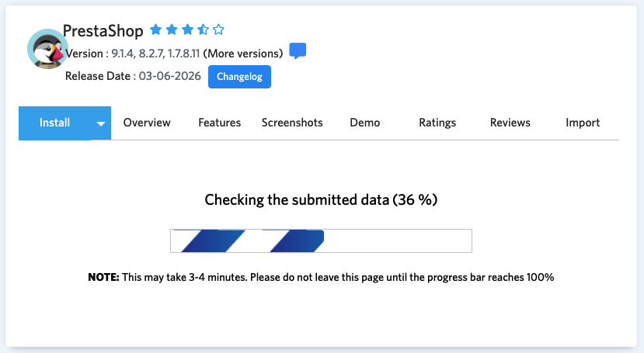Click the NOTE about 3-4 minutes
The image size is (644, 353).
pyautogui.click(x=321, y=277)
